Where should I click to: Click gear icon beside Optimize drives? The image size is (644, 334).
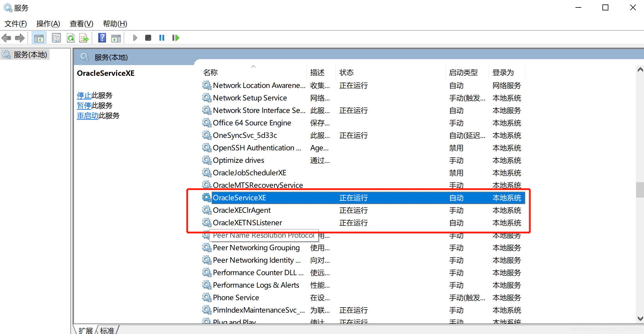coord(207,160)
